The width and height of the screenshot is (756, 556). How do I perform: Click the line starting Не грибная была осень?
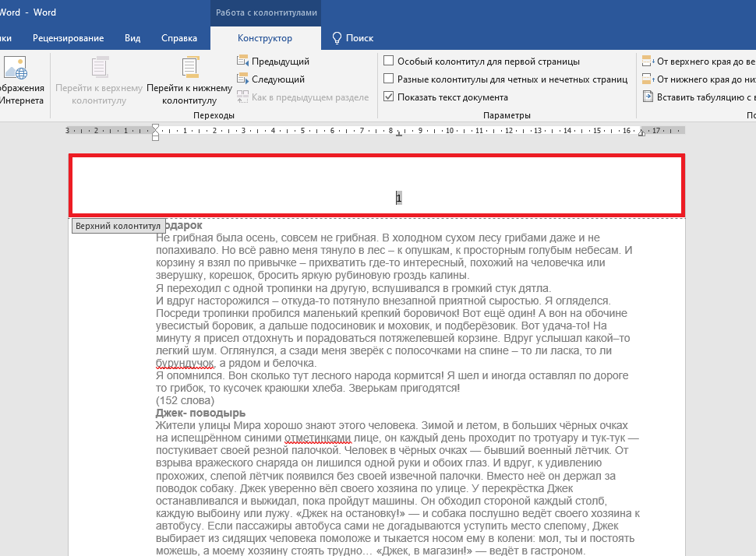[377, 238]
